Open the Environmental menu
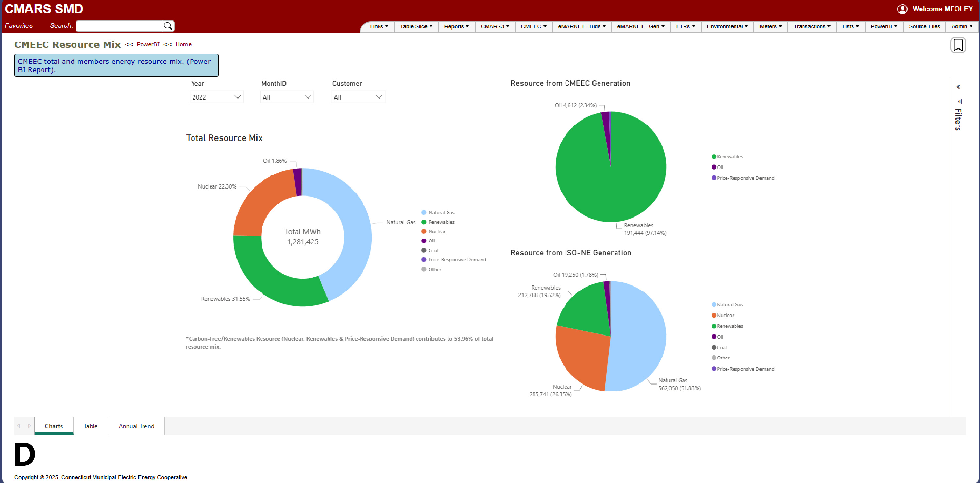This screenshot has height=483, width=980. click(727, 26)
